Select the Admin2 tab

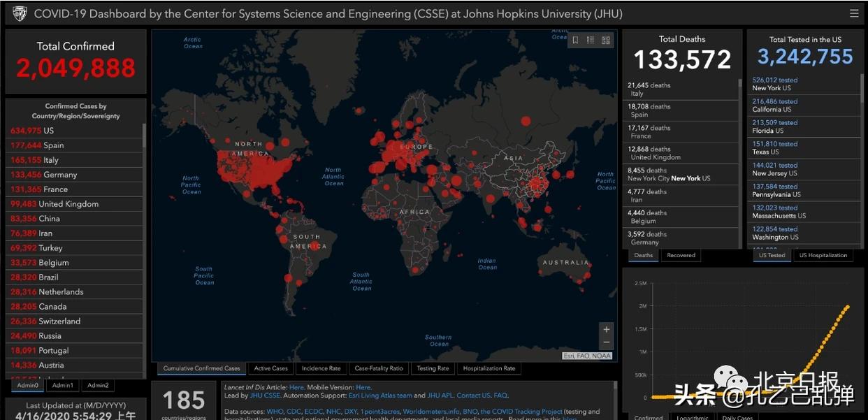[98, 385]
